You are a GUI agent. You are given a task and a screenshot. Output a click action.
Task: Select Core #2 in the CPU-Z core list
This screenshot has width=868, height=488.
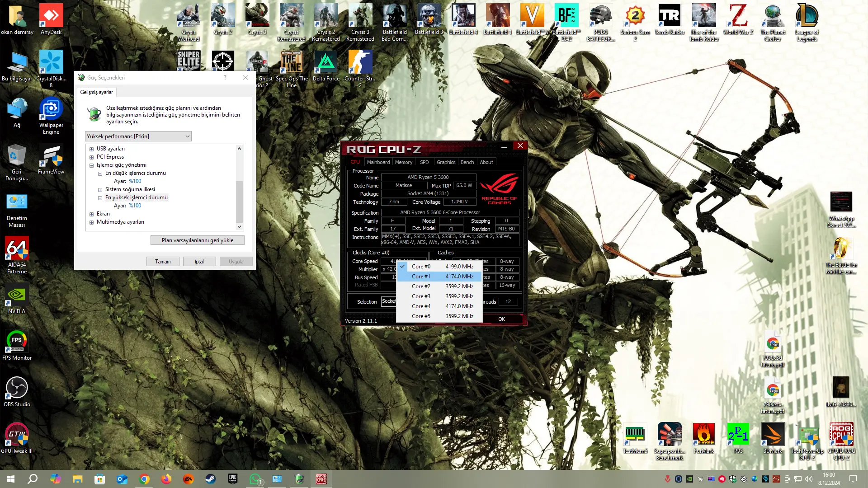(x=439, y=286)
